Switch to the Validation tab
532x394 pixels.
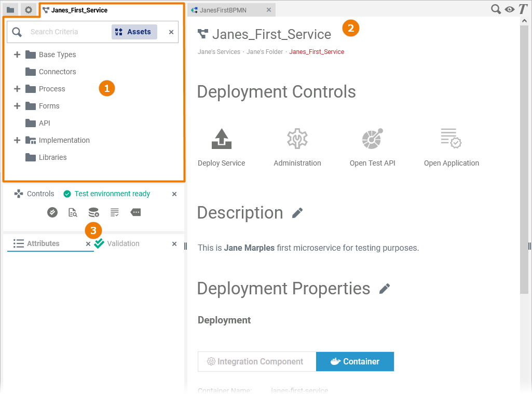123,243
